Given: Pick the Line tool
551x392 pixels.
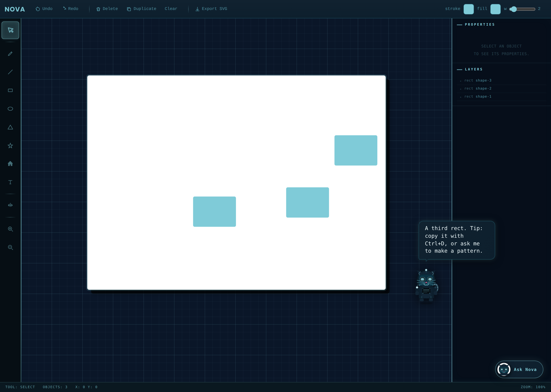Looking at the screenshot, I should click(x=10, y=72).
